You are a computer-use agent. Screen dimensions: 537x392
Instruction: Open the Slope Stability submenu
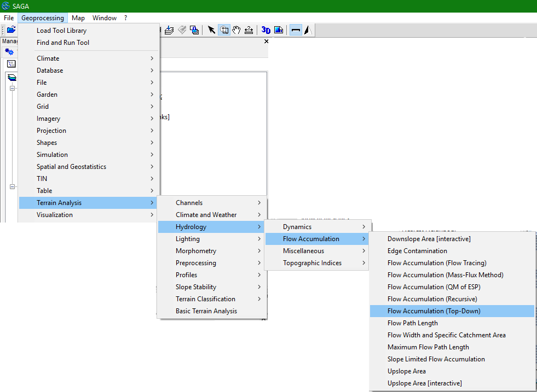point(212,287)
